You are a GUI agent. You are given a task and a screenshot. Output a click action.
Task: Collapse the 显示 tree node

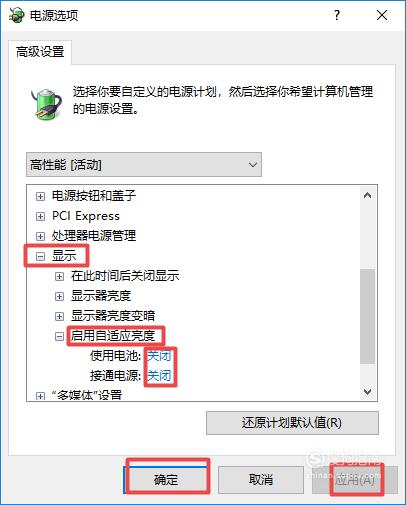pos(40,256)
